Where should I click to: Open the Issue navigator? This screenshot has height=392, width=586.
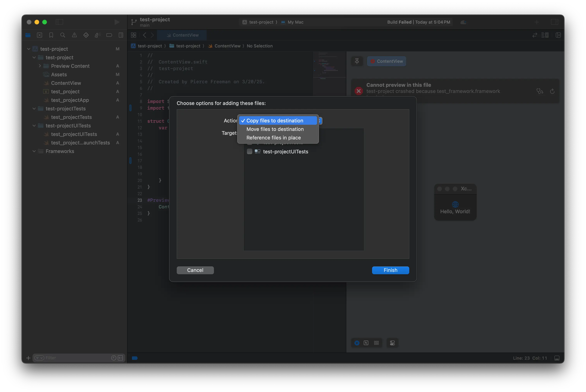coord(74,35)
